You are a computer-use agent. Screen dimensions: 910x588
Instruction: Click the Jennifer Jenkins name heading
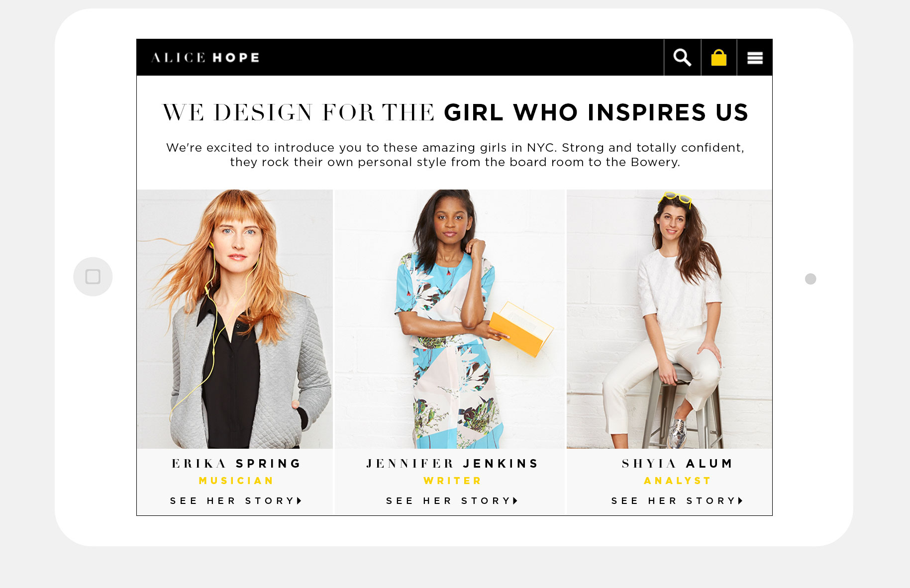pyautogui.click(x=452, y=464)
